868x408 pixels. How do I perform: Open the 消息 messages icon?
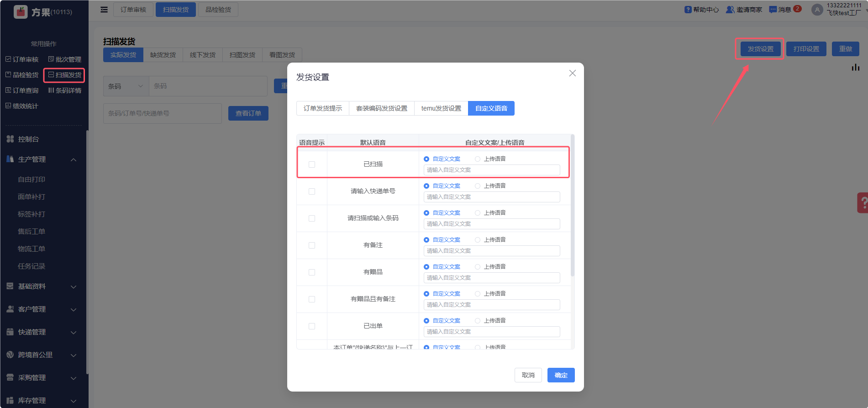point(773,10)
